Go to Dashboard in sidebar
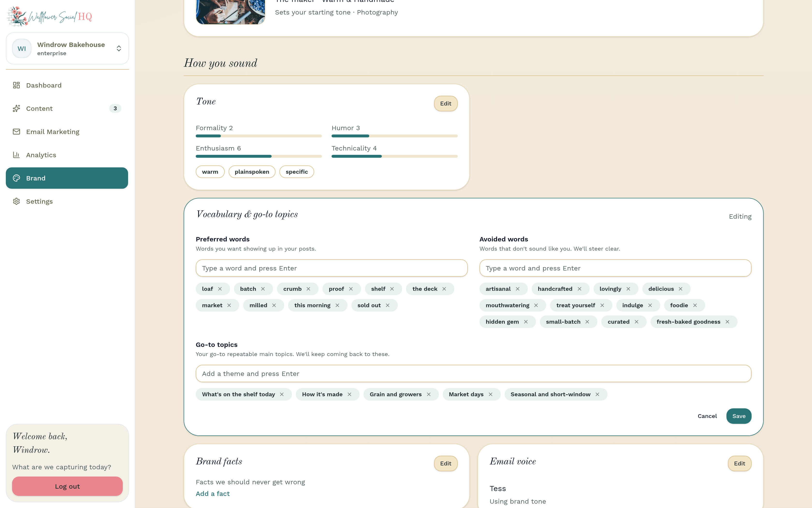 point(67,85)
